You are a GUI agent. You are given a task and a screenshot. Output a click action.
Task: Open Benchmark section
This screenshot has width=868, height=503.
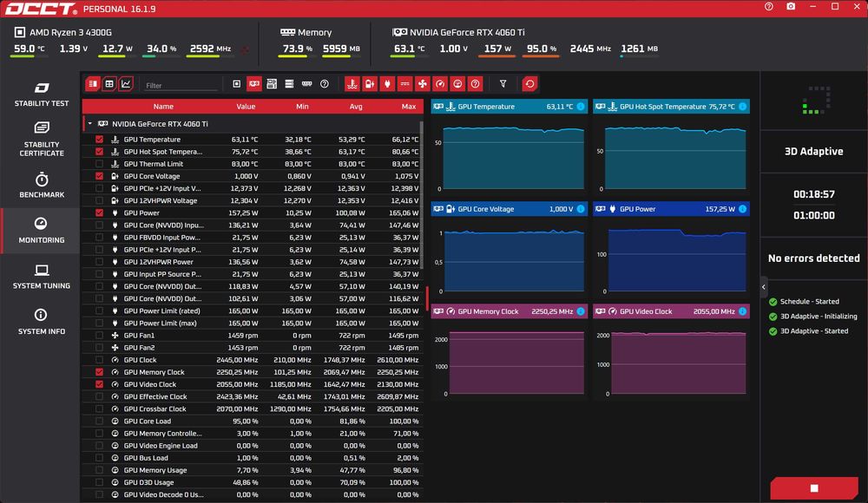[42, 186]
